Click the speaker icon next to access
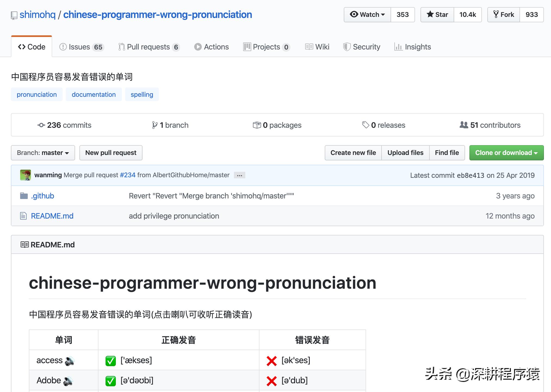The image size is (551, 392). coord(70,360)
